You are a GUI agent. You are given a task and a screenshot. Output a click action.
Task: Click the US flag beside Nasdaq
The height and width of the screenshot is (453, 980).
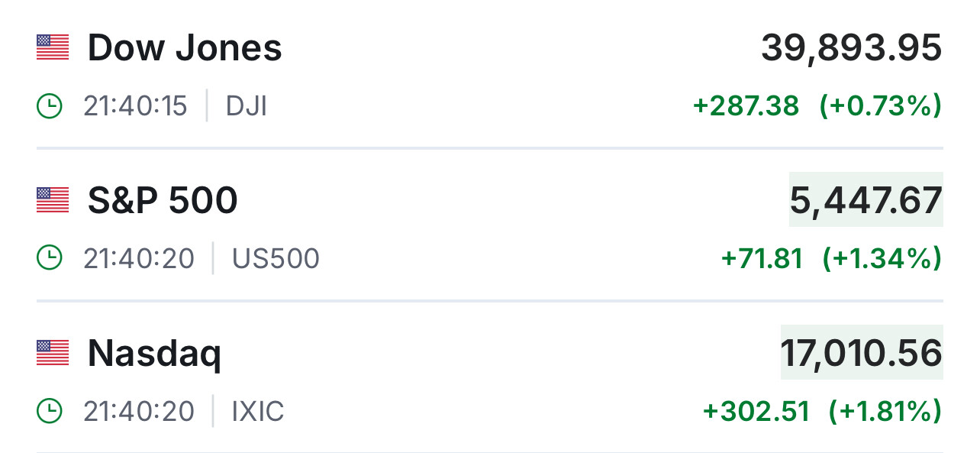[x=53, y=352]
